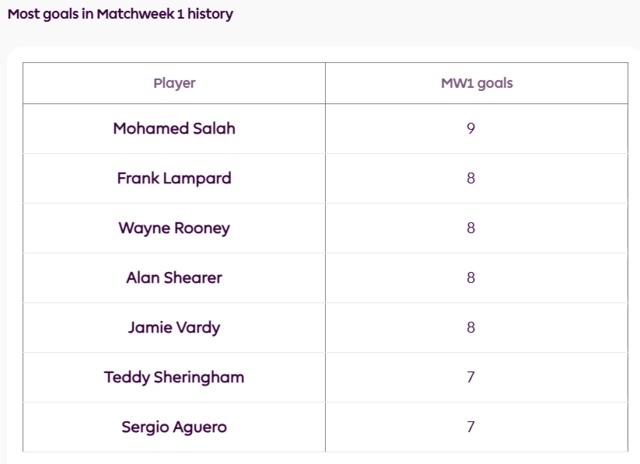Screen dimensions: 640x464
Task: Click the word Matchweek in the heading
Action: coord(136,14)
